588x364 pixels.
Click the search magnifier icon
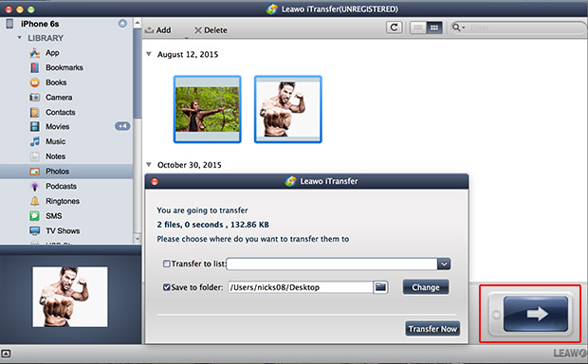(x=457, y=27)
